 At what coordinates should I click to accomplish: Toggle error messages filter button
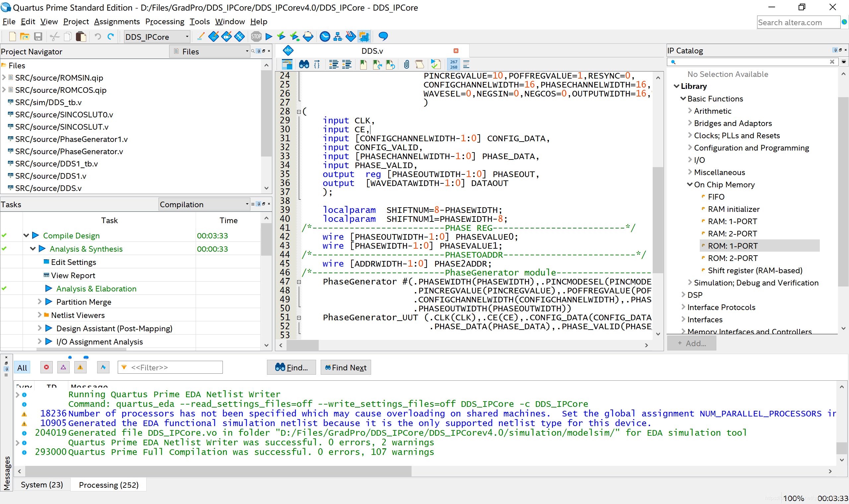pyautogui.click(x=46, y=367)
